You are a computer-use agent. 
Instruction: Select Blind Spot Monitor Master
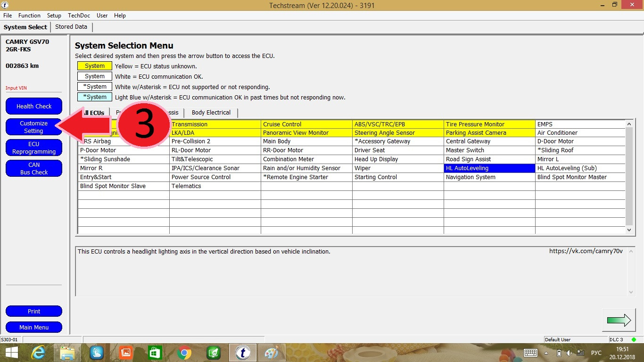[x=580, y=177]
